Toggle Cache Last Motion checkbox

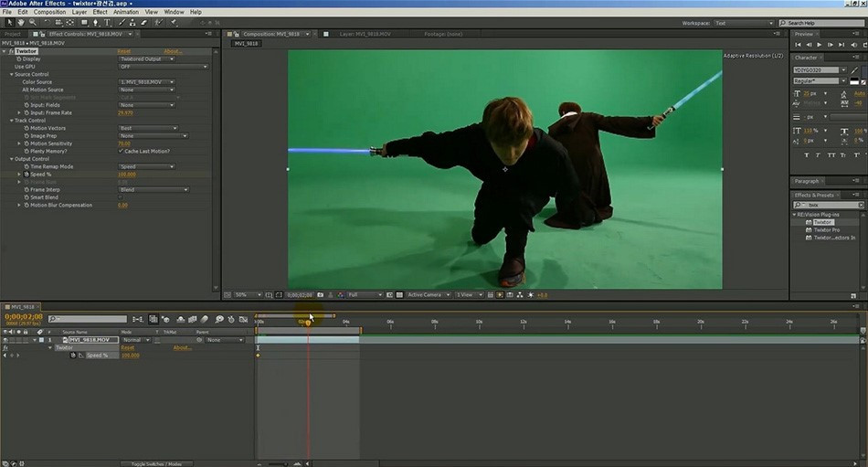click(120, 151)
